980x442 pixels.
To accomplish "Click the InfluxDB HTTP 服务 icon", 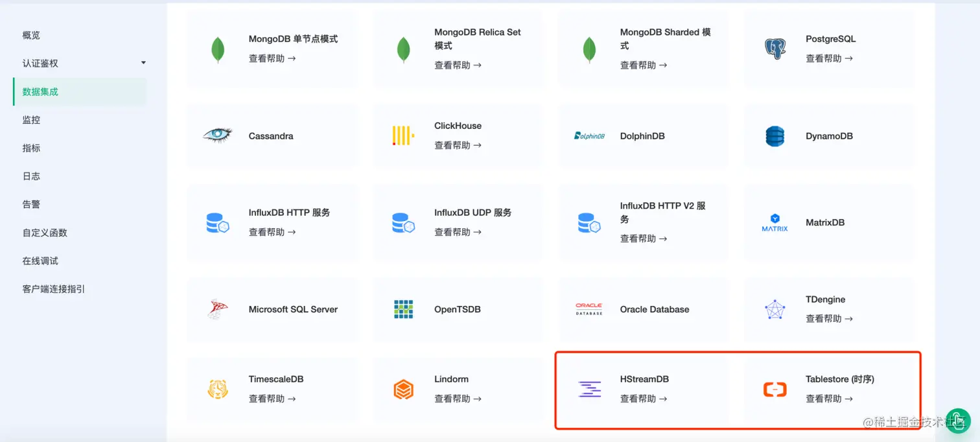I will pos(218,223).
